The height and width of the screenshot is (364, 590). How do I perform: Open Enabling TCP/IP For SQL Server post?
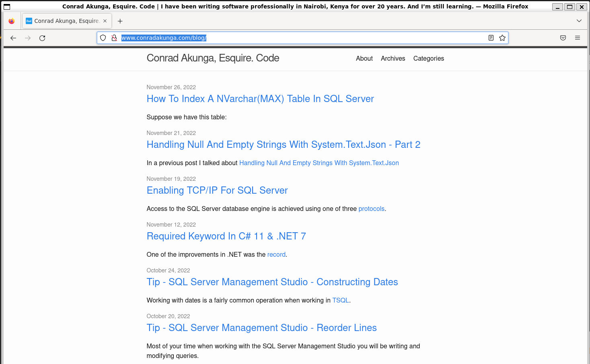tap(217, 190)
